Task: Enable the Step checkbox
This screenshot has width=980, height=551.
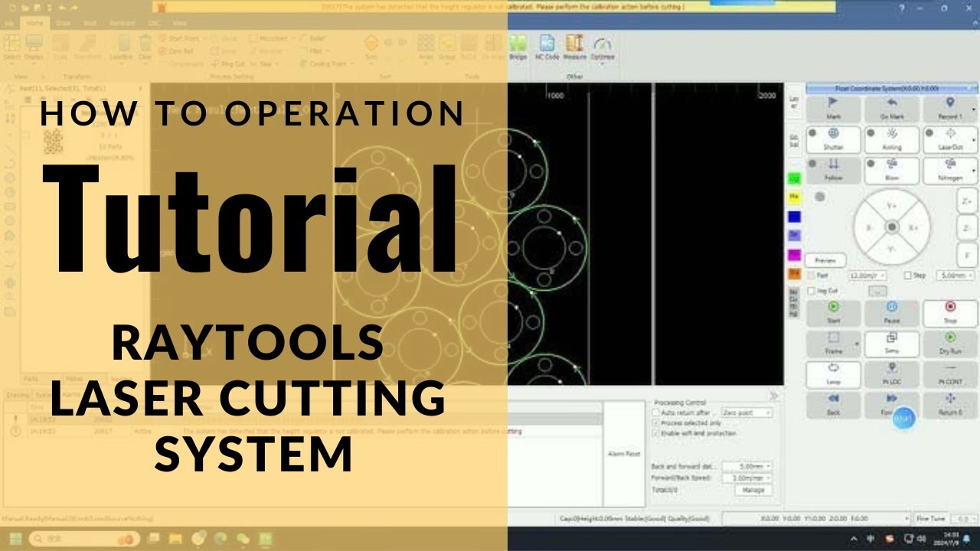Action: 908,275
